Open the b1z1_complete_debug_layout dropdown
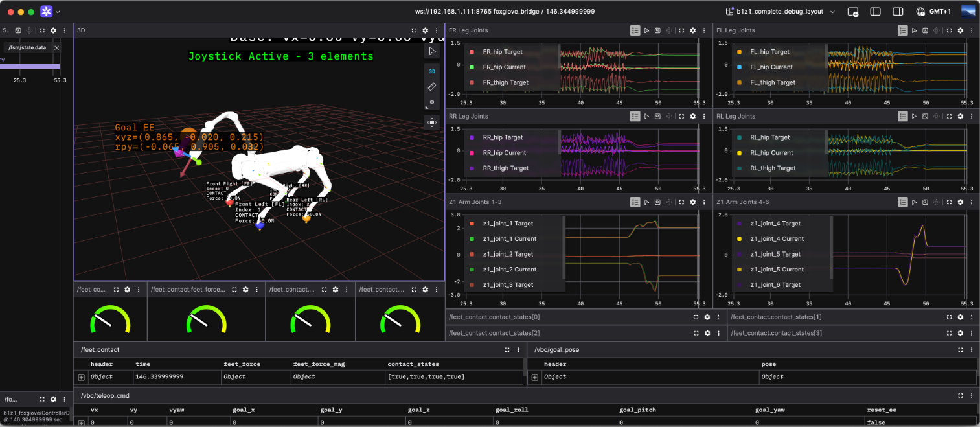 (781, 12)
